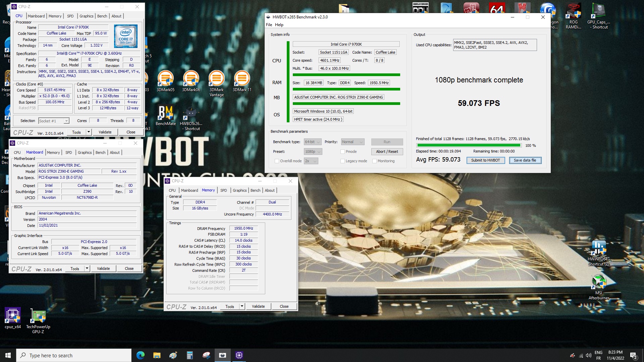Open Microsoft Edge from the taskbar

tap(140, 355)
